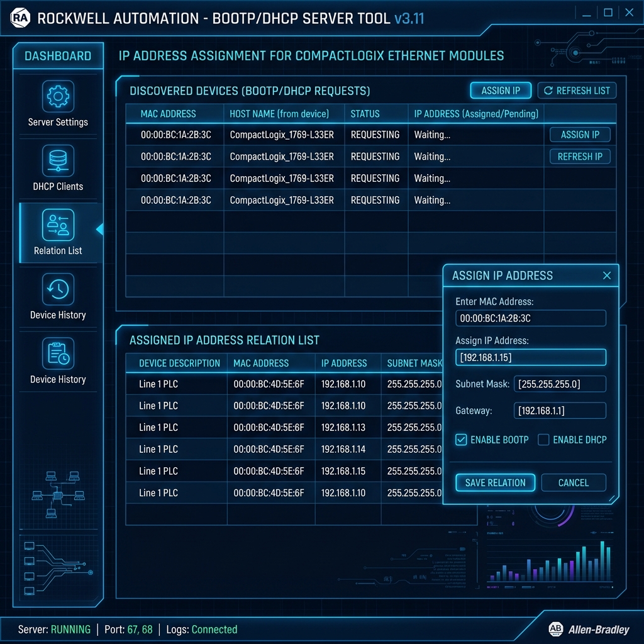Minimize the application window

click(587, 13)
